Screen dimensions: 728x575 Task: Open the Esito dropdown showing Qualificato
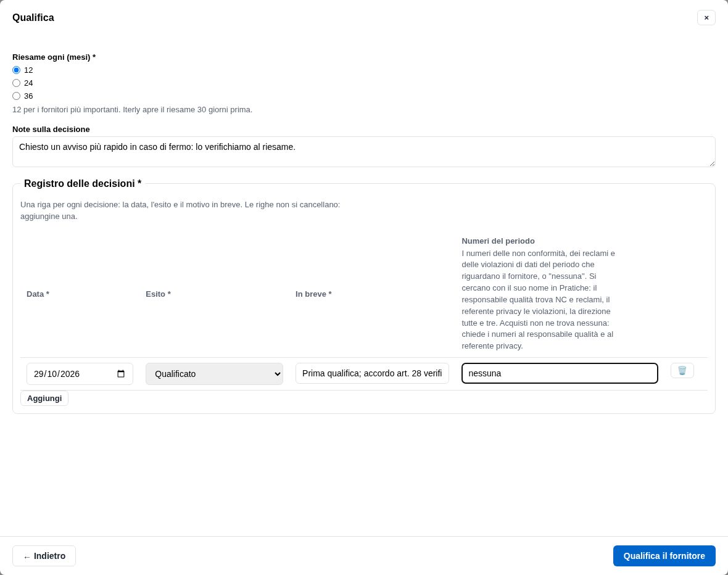click(214, 374)
